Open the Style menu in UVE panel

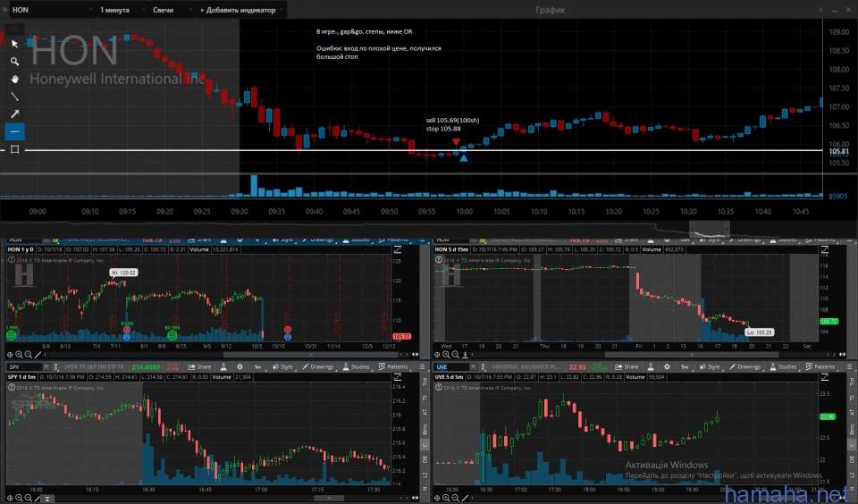point(710,366)
